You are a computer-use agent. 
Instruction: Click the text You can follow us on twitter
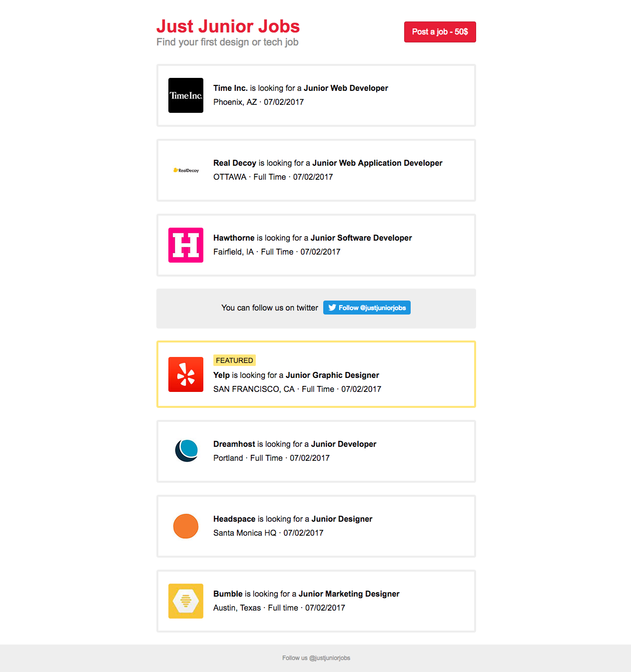coord(270,308)
